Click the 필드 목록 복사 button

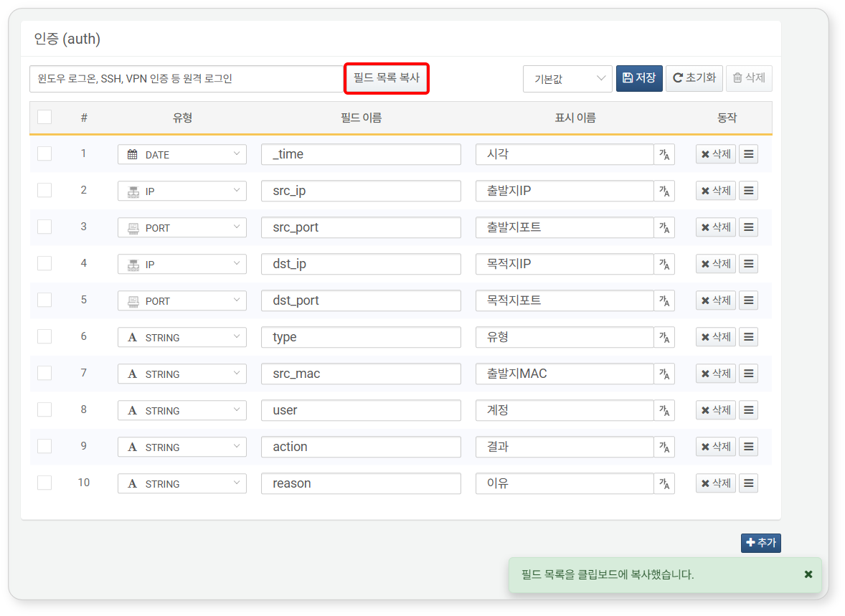coord(387,78)
